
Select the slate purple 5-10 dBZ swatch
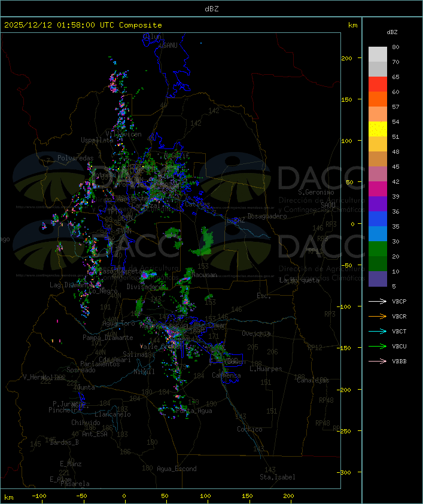pos(378,279)
